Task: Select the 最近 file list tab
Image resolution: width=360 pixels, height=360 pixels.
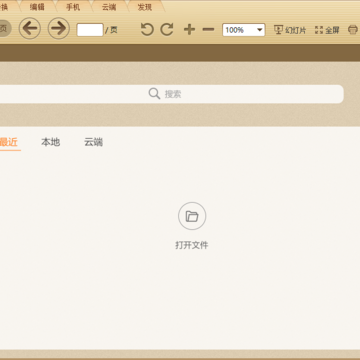Action: click(x=9, y=142)
